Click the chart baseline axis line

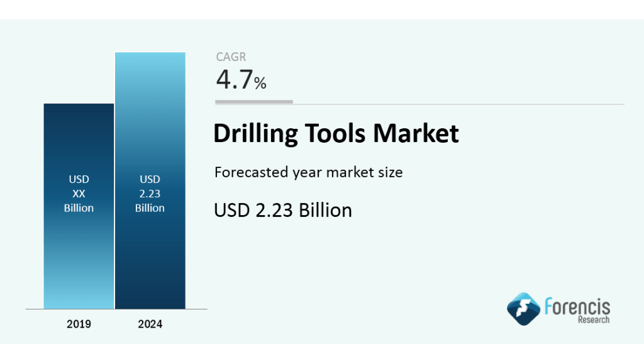tap(116, 309)
